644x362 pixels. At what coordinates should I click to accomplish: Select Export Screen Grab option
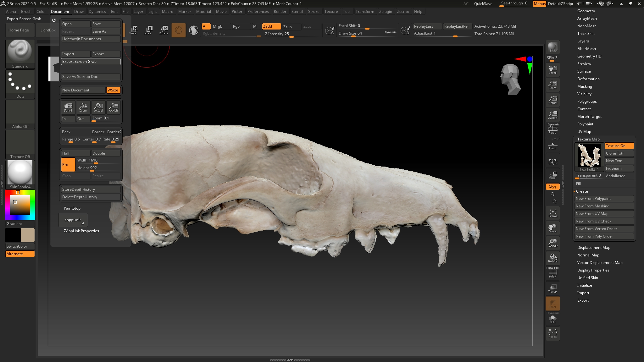(90, 62)
